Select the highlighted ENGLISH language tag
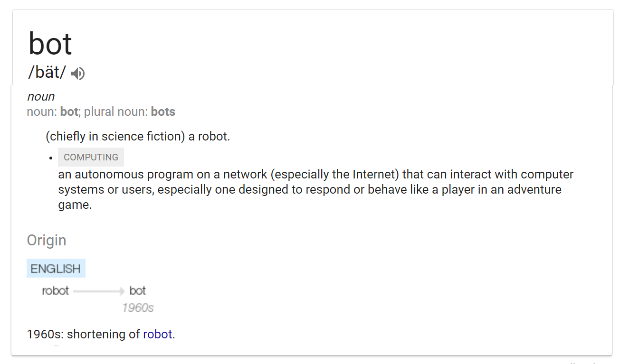 pos(56,268)
